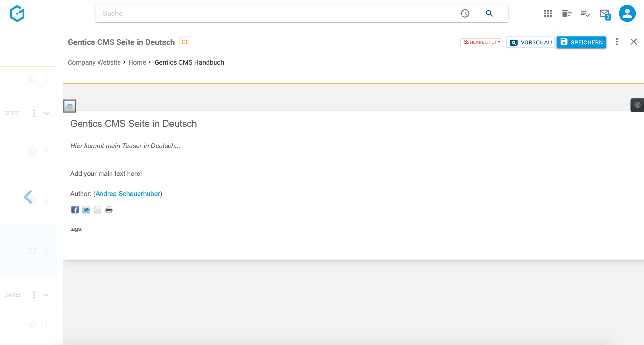This screenshot has width=644, height=345.
Task: Go to Company Website breadcrumb
Action: coord(94,62)
